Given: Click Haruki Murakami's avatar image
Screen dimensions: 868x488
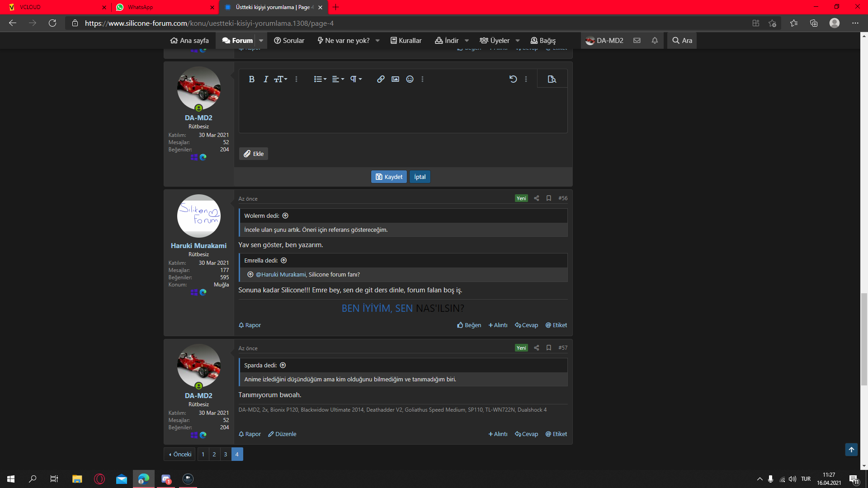Looking at the screenshot, I should click(198, 216).
